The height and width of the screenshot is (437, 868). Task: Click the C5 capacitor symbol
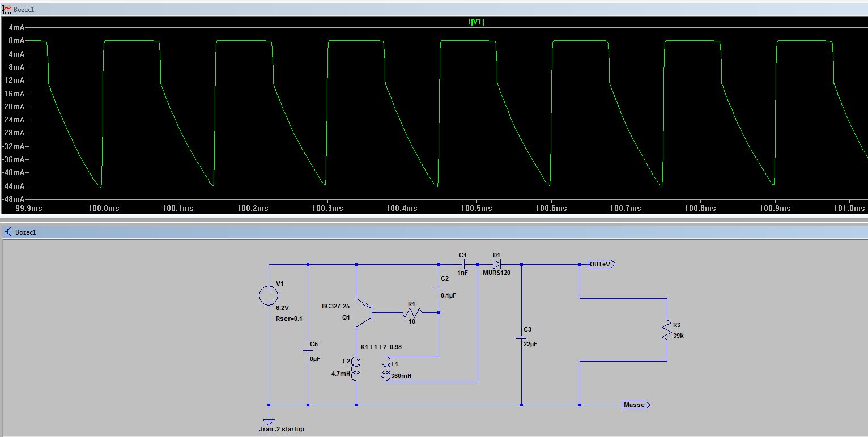pyautogui.click(x=308, y=351)
